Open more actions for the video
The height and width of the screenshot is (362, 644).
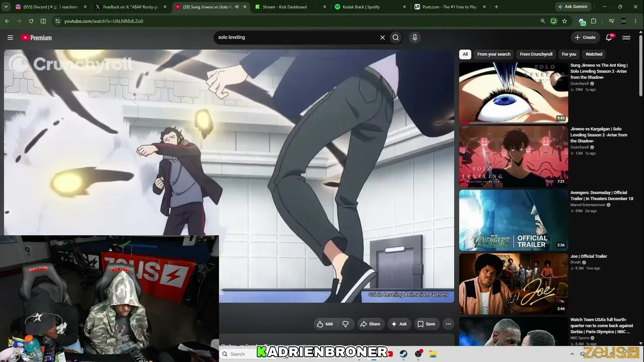click(x=448, y=324)
